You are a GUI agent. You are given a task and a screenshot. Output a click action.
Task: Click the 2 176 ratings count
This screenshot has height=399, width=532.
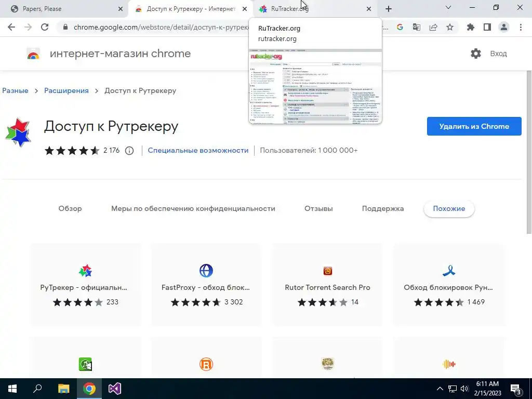(112, 150)
